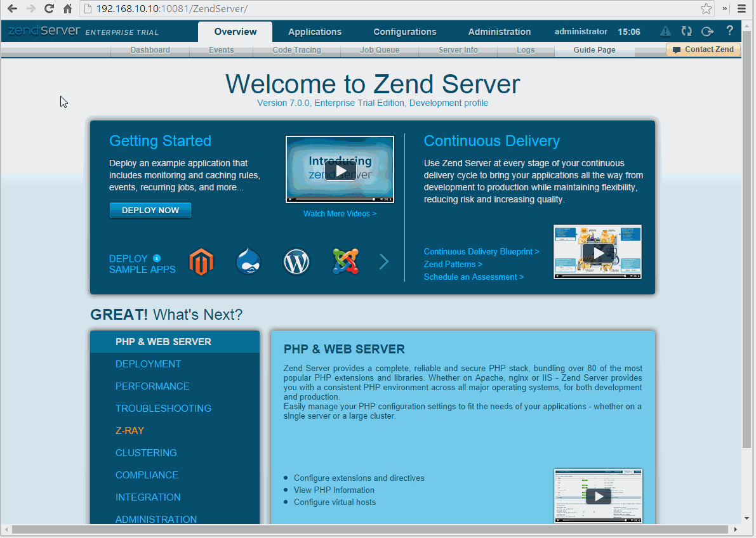Select TROUBLESHOOTING in the side menu
Viewport: 756px width, 538px height.
point(175,409)
